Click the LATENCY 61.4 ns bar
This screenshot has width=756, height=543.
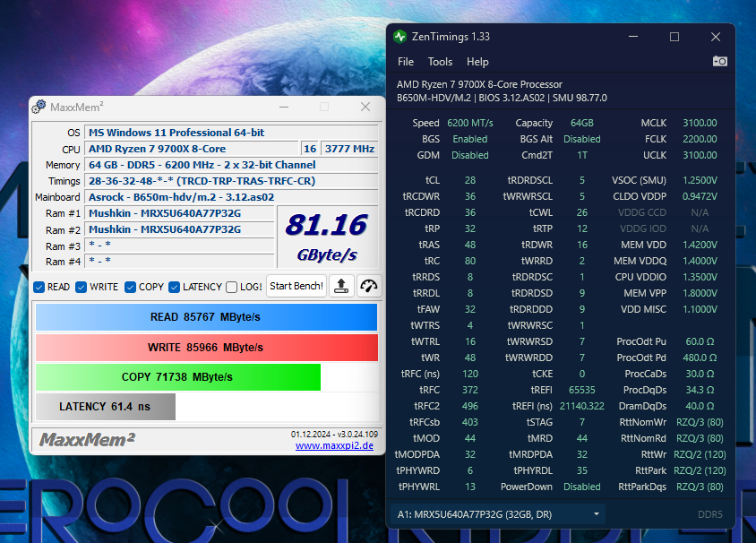point(105,407)
